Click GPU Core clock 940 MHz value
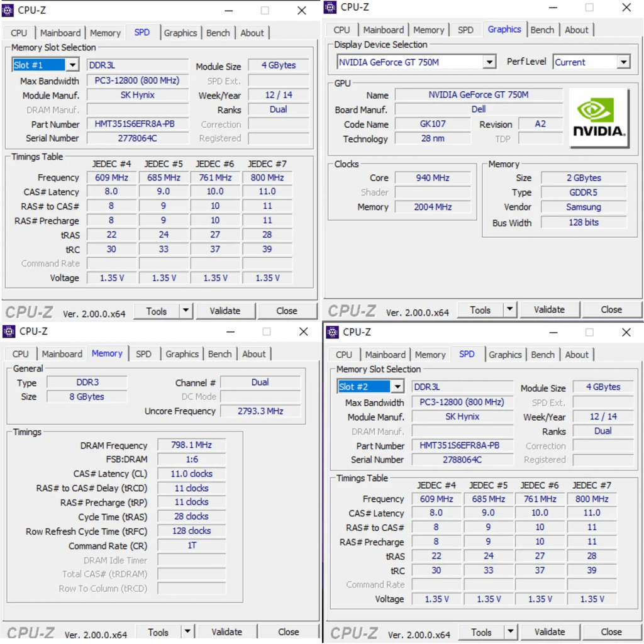Viewport: 644px width, 644px height. (433, 178)
